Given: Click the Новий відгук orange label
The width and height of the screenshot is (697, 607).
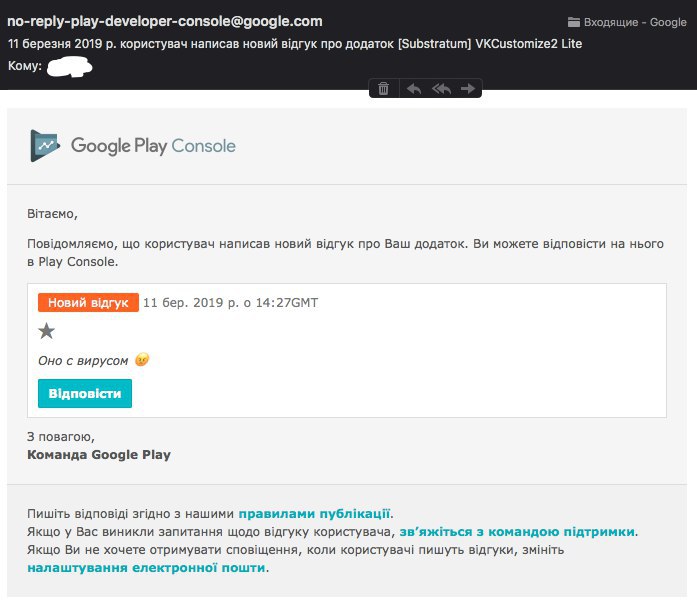Looking at the screenshot, I should pos(88,303).
